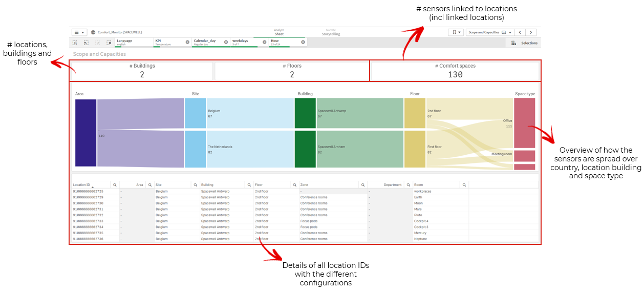
Task: Search in the Area column
Action: [x=150, y=185]
